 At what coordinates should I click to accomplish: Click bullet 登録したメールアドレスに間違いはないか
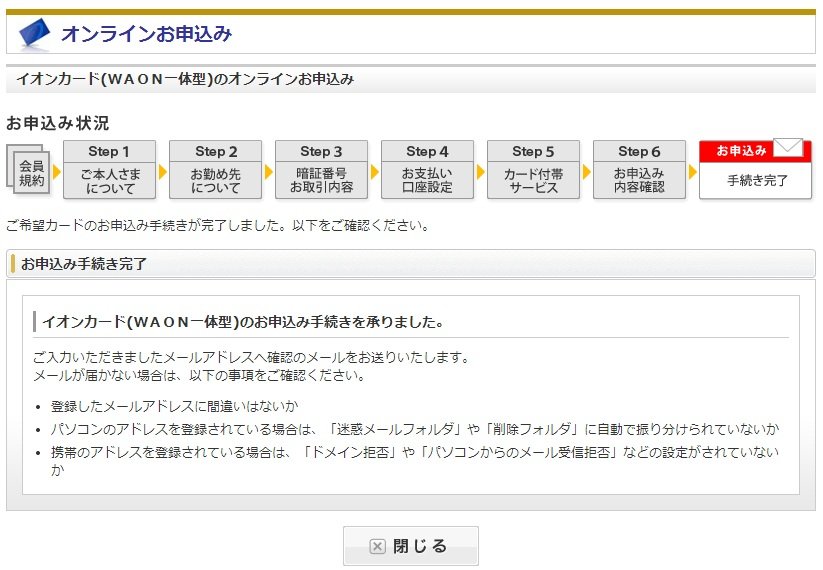coord(174,406)
